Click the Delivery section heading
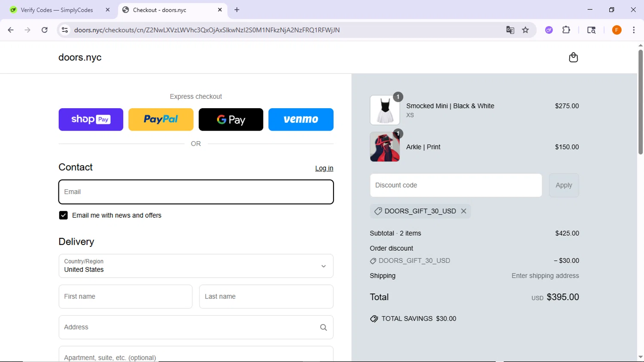 pos(76,242)
